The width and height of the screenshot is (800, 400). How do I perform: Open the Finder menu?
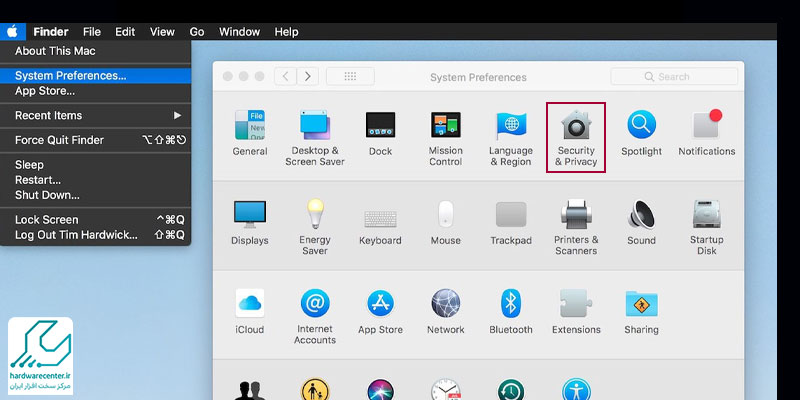pos(51,32)
